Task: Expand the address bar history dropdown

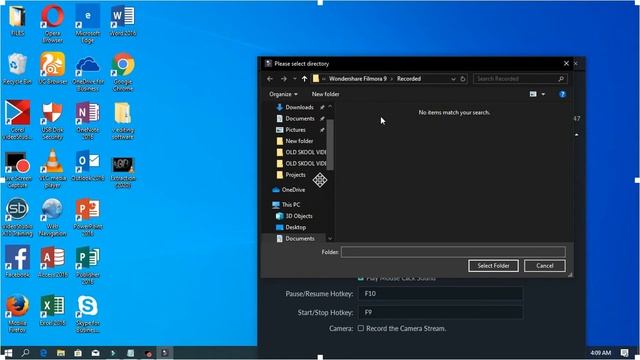Action: point(453,79)
